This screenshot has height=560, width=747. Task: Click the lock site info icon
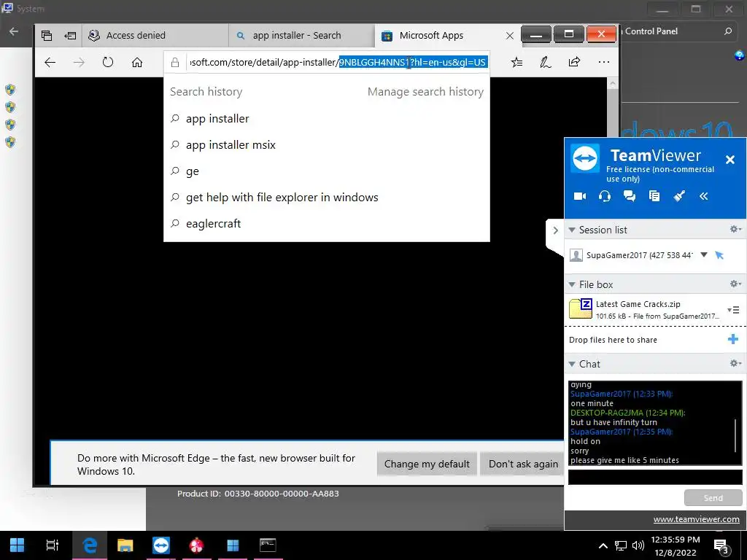click(175, 63)
